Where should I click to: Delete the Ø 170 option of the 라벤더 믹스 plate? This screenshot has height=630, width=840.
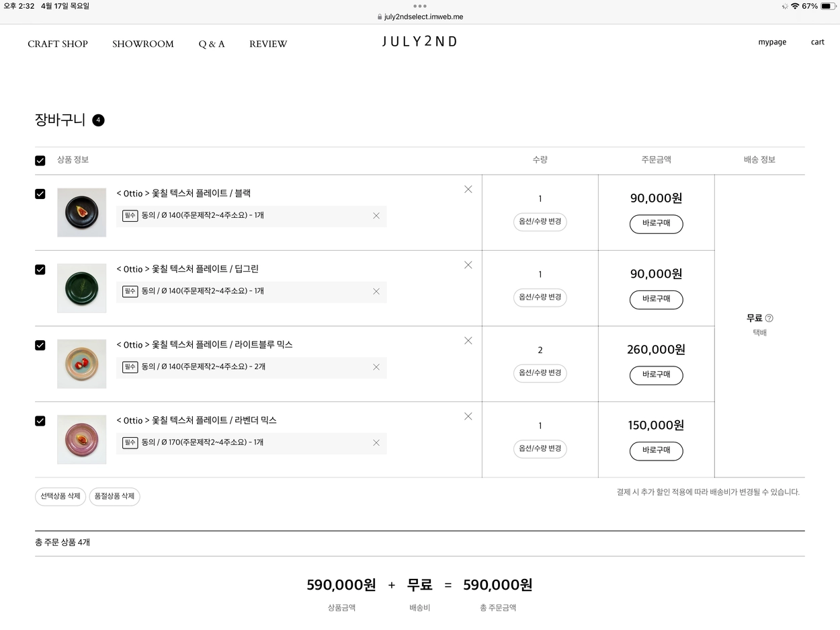[376, 442]
